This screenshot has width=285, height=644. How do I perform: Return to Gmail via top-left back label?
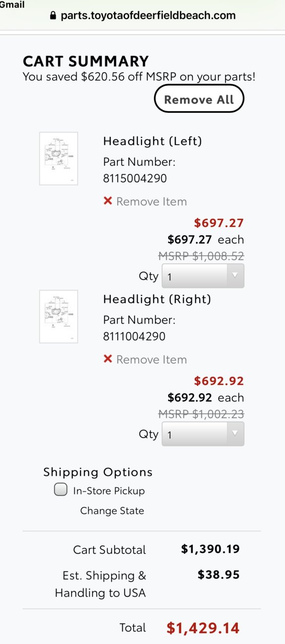click(x=12, y=5)
